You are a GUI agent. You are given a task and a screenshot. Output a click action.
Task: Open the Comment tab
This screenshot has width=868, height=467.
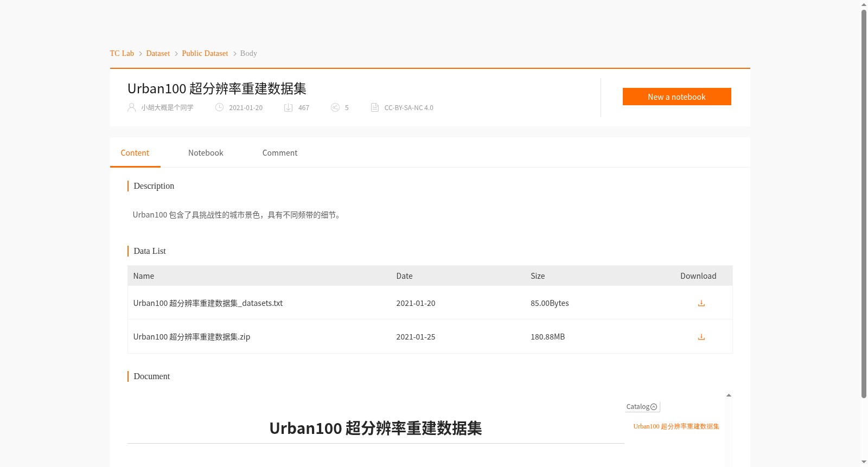(280, 153)
